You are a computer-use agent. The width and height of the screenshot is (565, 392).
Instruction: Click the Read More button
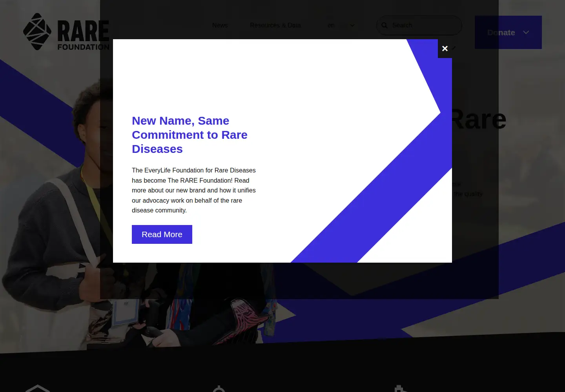pos(162,234)
